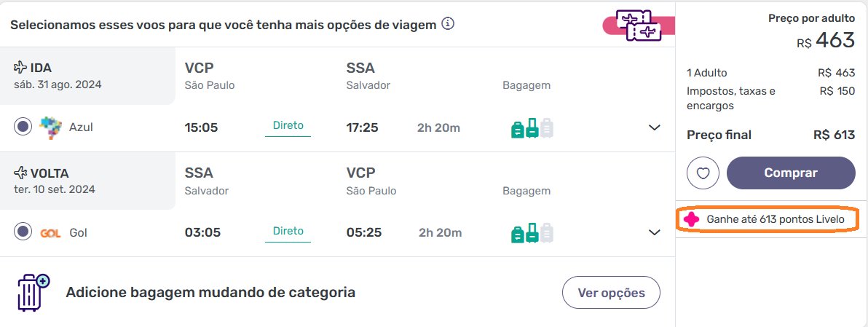The height and width of the screenshot is (327, 868).
Task: Click the suitcase plus icon
Action: coord(33,292)
